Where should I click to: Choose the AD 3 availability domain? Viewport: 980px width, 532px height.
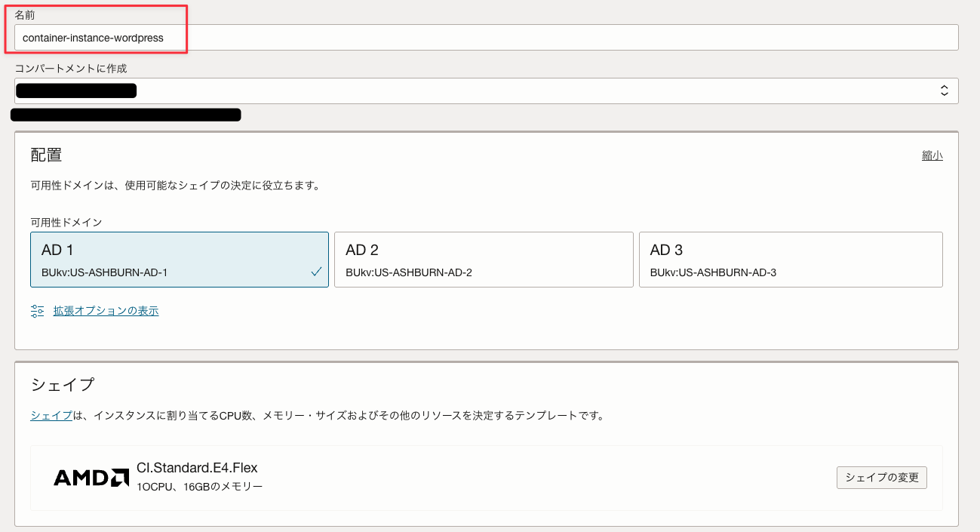pos(790,259)
